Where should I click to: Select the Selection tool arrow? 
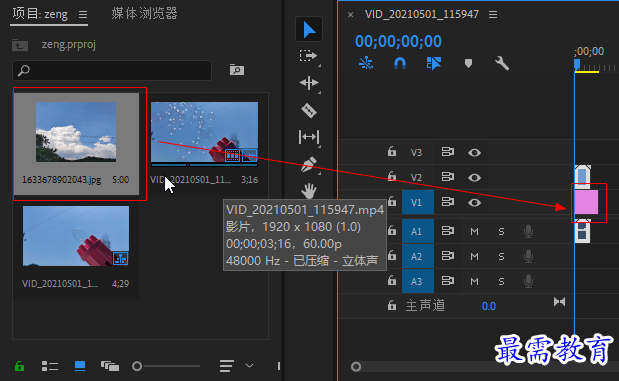[x=309, y=30]
